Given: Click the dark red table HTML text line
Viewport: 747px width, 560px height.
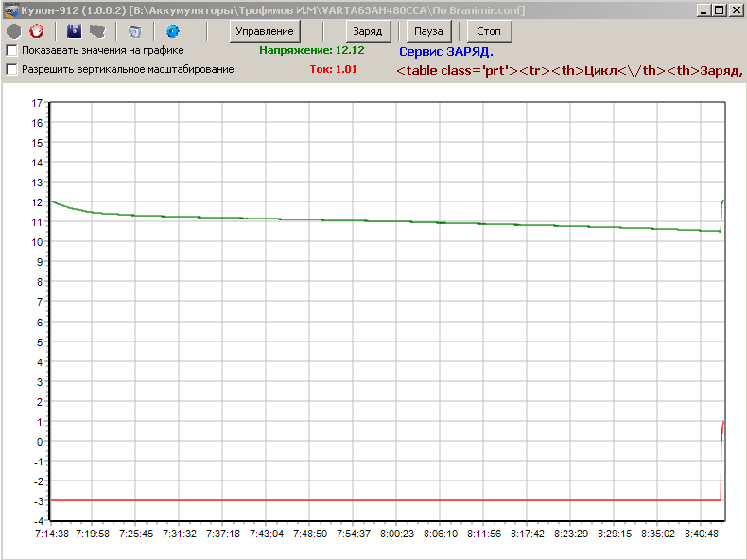Looking at the screenshot, I should coord(569,72).
